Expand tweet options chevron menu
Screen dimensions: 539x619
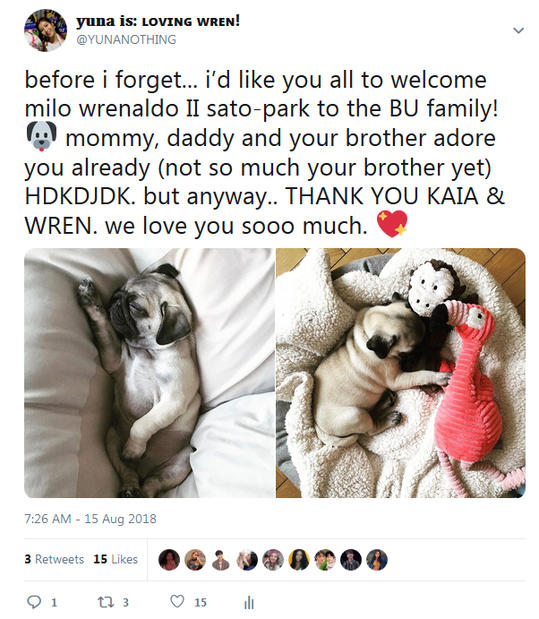coord(518,30)
